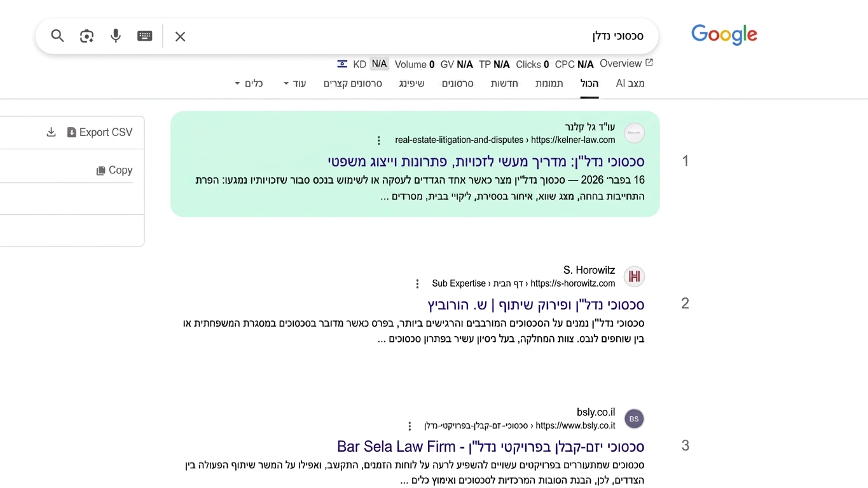The width and height of the screenshot is (868, 488).
Task: Open Google Lens image search
Action: [x=86, y=36]
